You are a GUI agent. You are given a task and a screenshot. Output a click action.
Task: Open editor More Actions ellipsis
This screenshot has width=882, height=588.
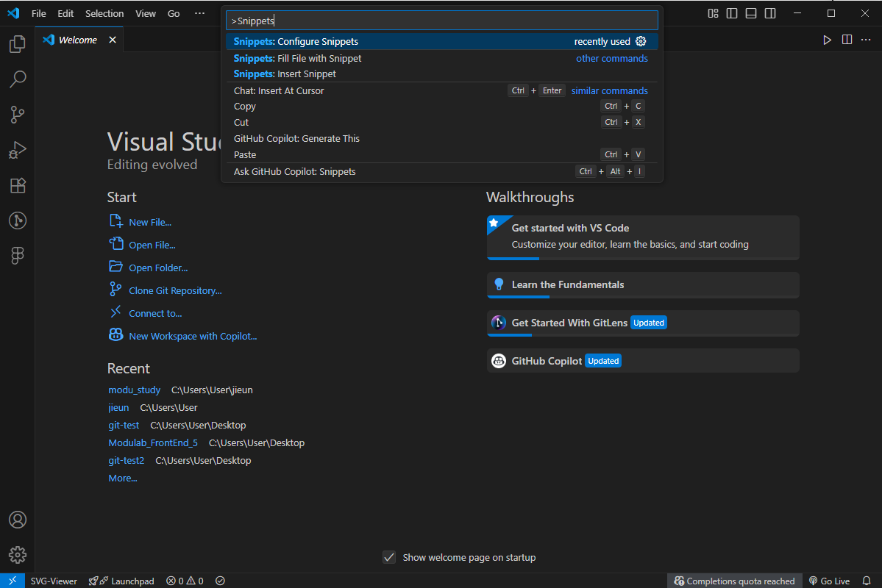click(x=866, y=40)
